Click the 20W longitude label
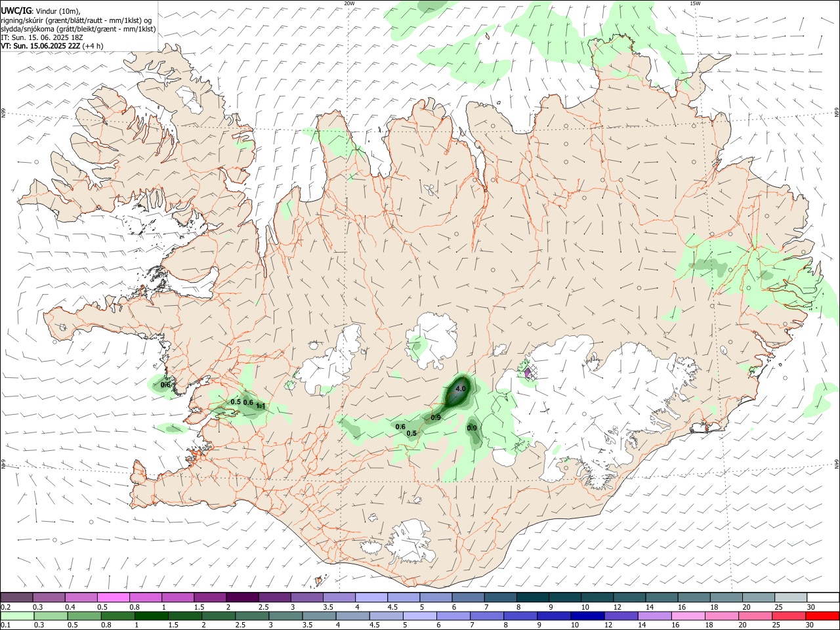The image size is (840, 630). coord(348,3)
